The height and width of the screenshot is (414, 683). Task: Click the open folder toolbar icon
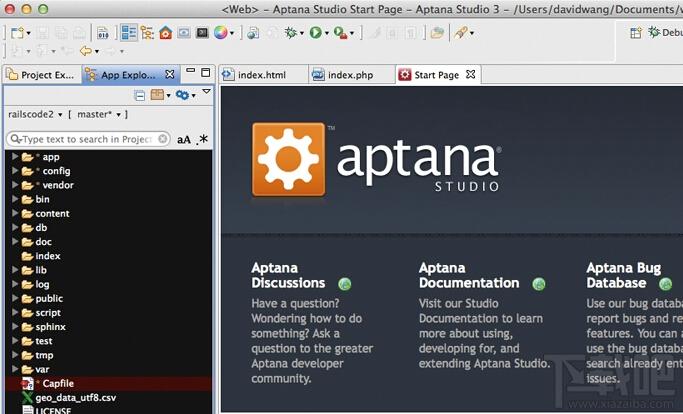(x=437, y=33)
